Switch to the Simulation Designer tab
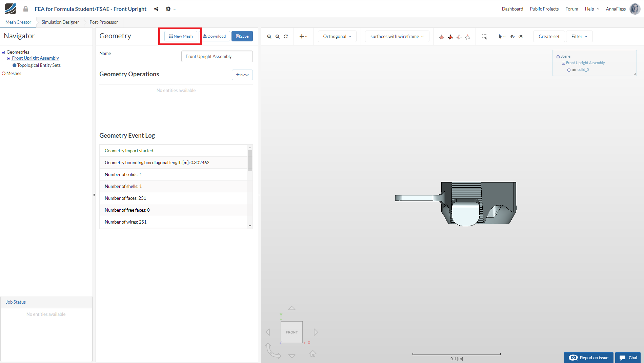The image size is (644, 363). [x=60, y=22]
